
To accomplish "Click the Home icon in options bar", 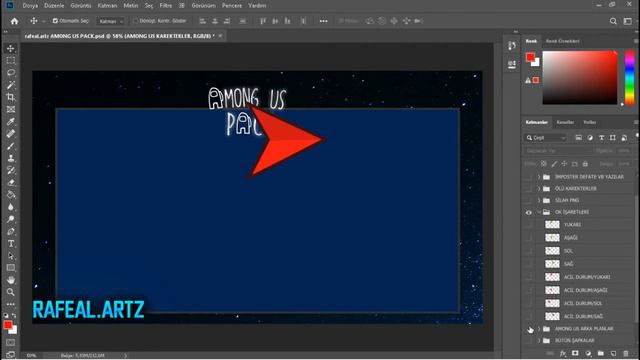I will (x=15, y=21).
